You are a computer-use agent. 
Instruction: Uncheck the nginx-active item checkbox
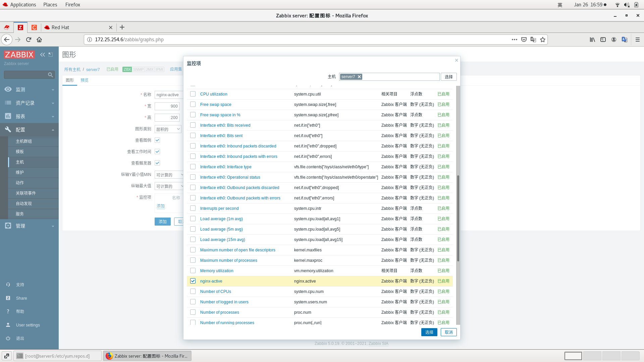(x=193, y=281)
